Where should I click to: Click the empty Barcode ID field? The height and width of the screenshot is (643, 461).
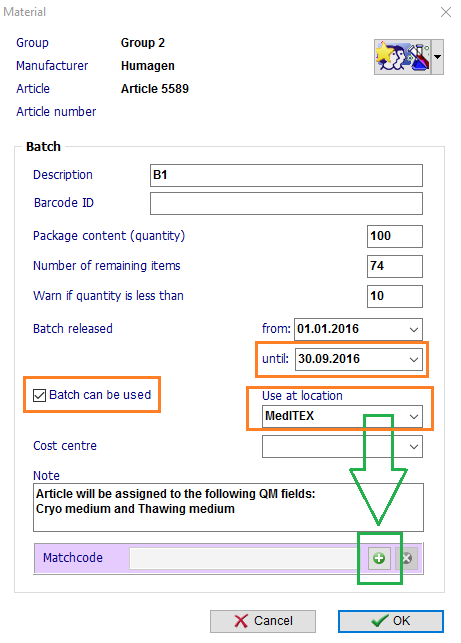click(x=286, y=203)
